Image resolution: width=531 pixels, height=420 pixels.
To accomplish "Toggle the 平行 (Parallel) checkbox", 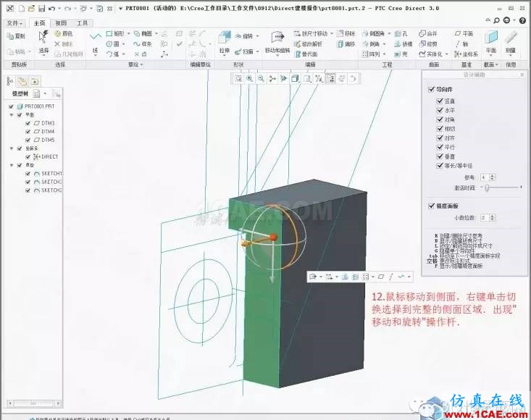I will click(440, 147).
